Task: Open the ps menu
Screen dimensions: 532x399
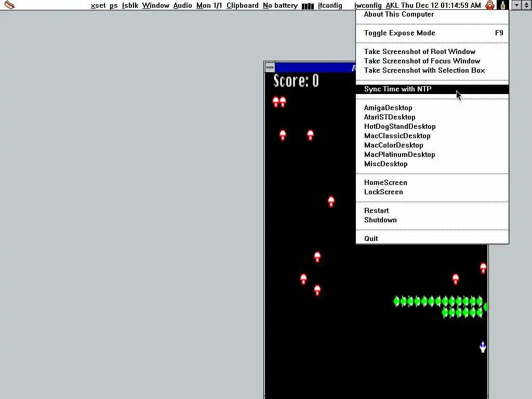Action: point(114,5)
